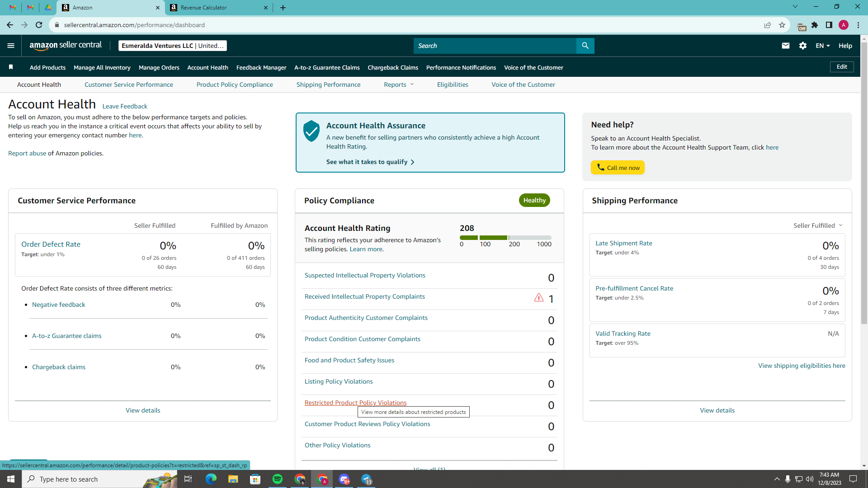Viewport: 868px width, 488px height.
Task: Switch to the Revenue Calculator tab
Action: tap(218, 8)
